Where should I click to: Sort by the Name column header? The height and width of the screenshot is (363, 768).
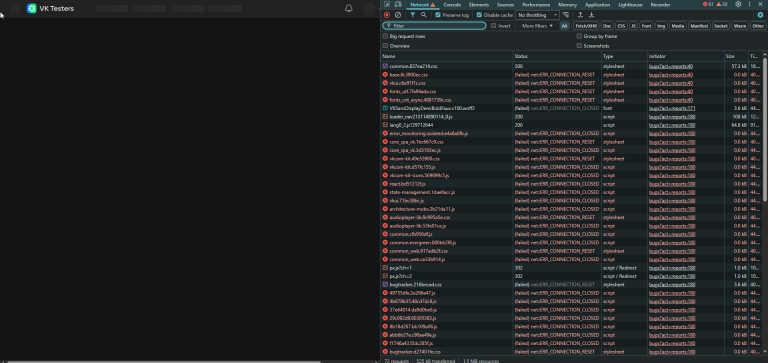(x=447, y=56)
